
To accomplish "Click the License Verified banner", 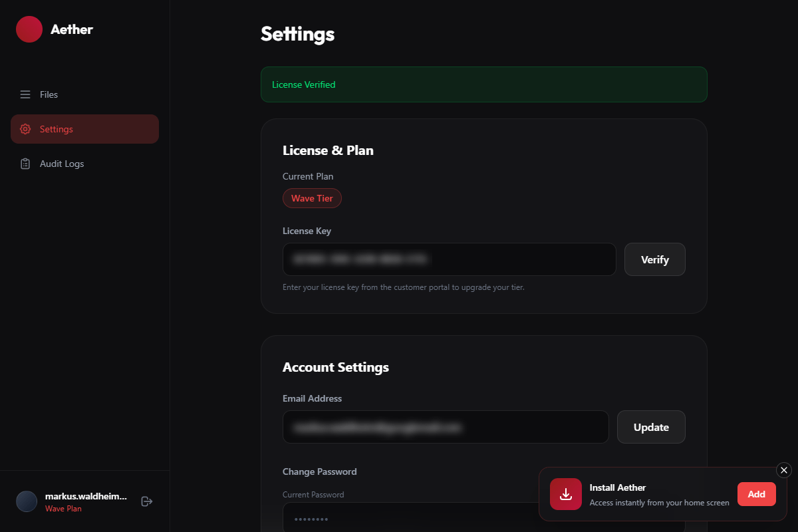I will (x=483, y=84).
